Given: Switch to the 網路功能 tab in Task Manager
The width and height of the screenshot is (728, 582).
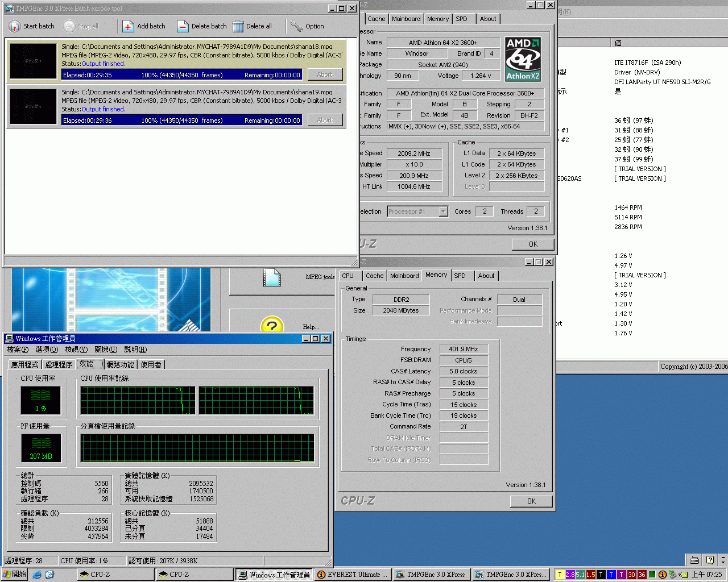Looking at the screenshot, I should coord(120,364).
